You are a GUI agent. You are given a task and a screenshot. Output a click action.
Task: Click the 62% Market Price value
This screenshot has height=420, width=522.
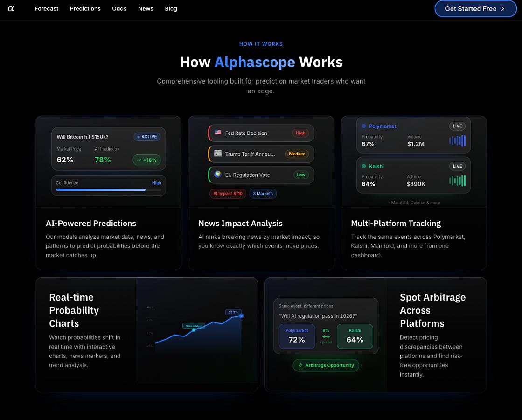(65, 160)
